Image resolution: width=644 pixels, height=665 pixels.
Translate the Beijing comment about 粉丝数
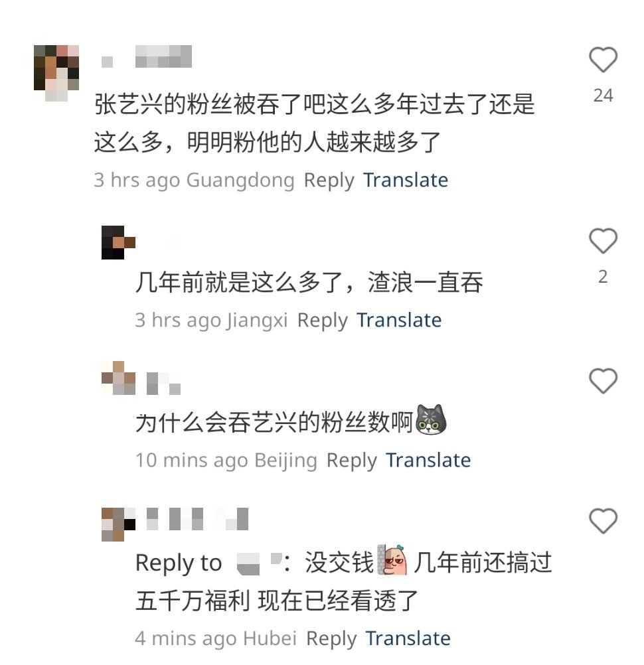pos(428,460)
